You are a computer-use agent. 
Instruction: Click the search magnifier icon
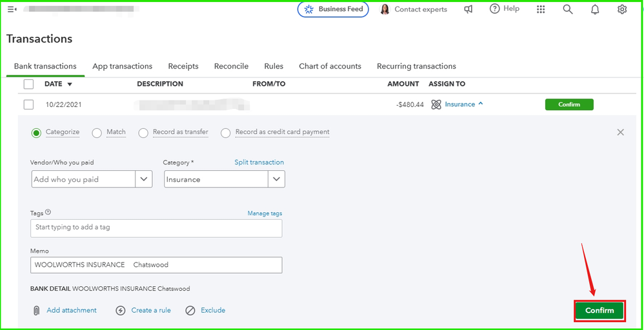pos(568,9)
